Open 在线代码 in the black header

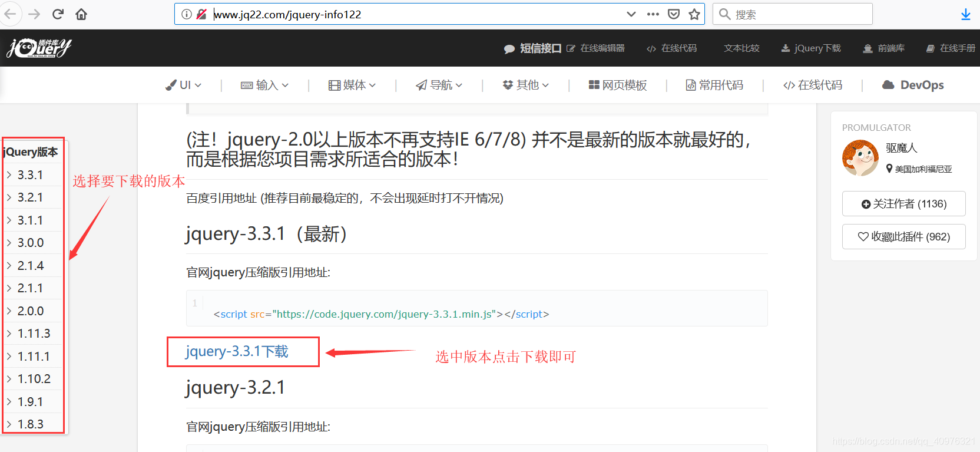(672, 48)
